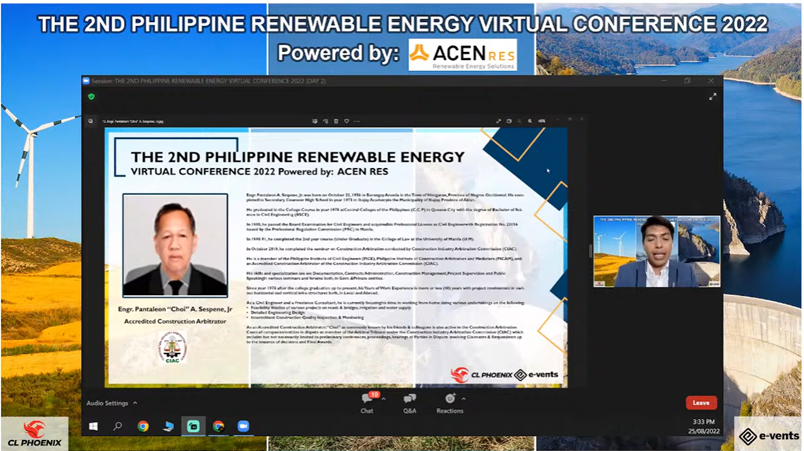This screenshot has height=451, width=804.
Task: Click the zoom in magnifier in photo viewer
Action: pos(530,121)
